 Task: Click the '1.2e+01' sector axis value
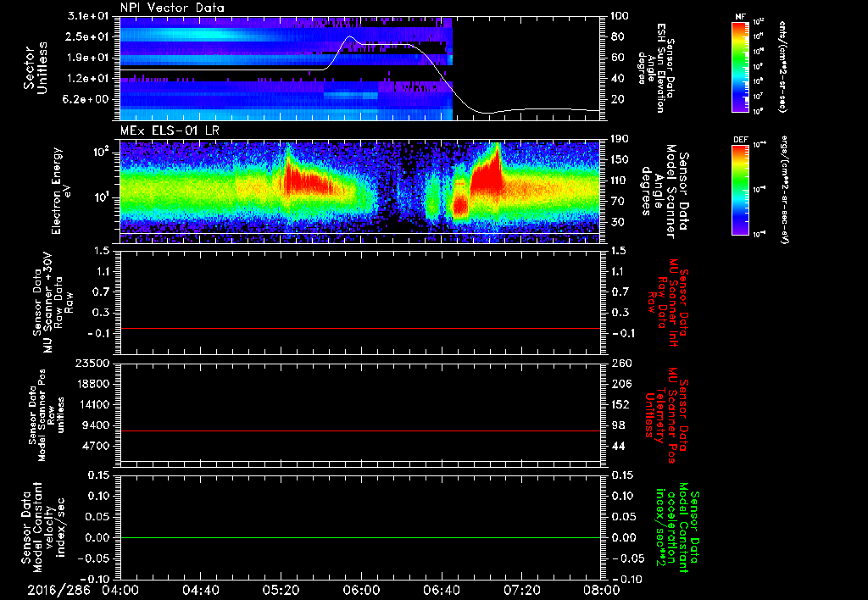[87, 79]
